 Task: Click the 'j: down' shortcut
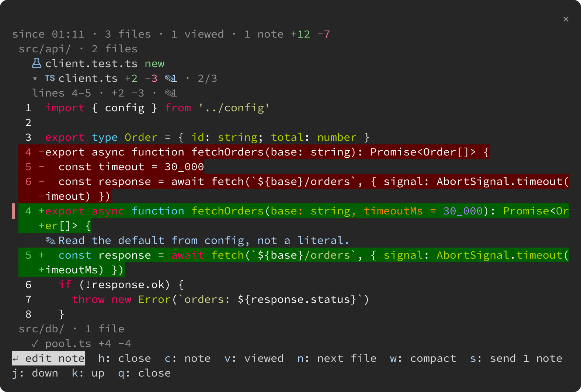35,373
